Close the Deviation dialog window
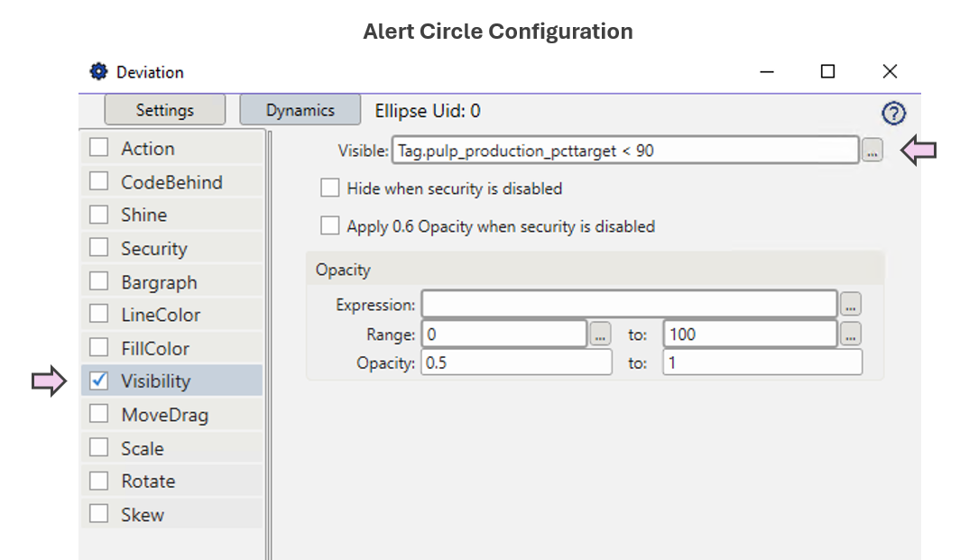969x560 pixels. (x=890, y=72)
